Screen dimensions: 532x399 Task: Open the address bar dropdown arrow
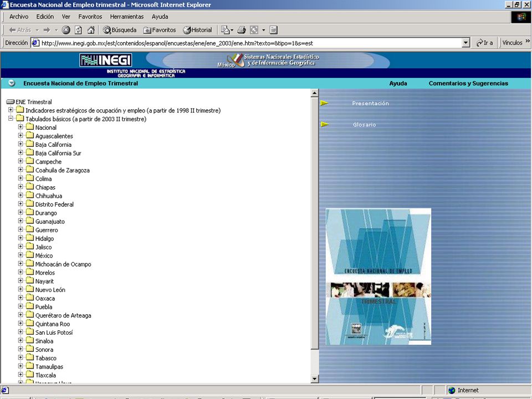[466, 43]
